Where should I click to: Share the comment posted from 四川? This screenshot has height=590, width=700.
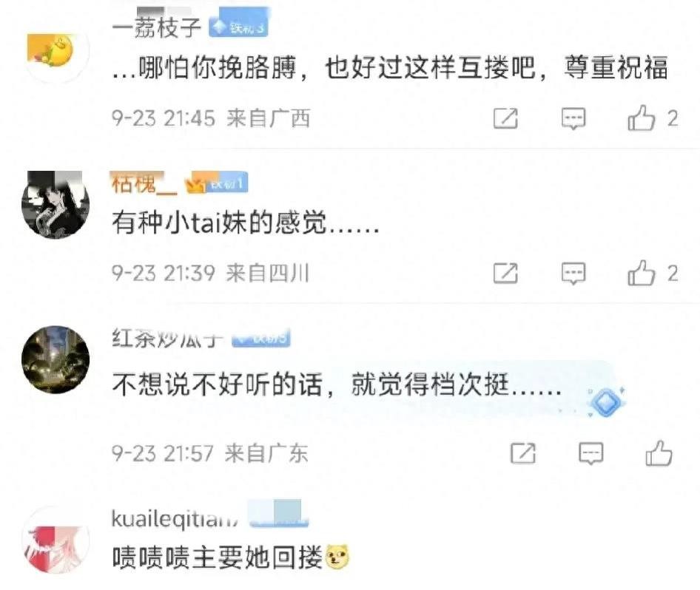point(506,274)
